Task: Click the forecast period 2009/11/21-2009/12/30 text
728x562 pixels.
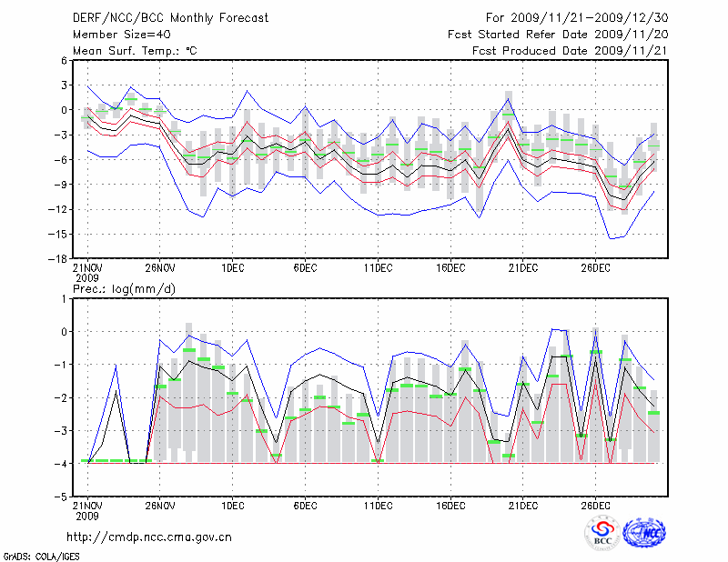Action: [x=575, y=18]
